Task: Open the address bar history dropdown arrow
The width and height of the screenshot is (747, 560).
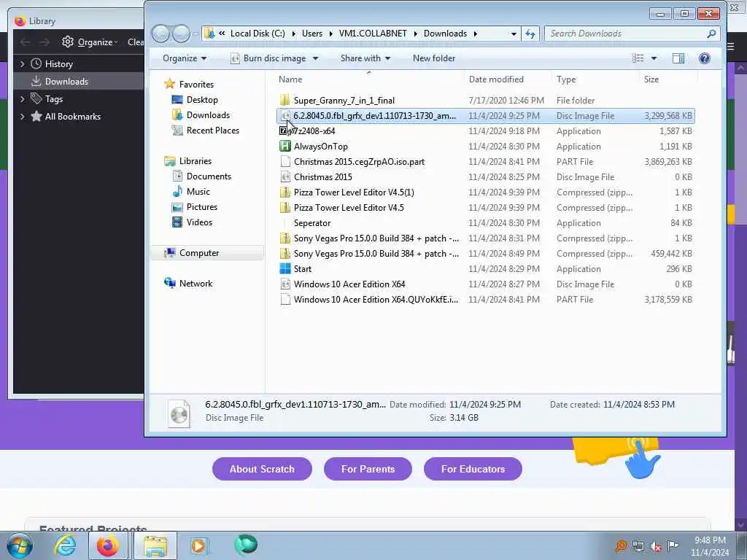Action: [513, 34]
